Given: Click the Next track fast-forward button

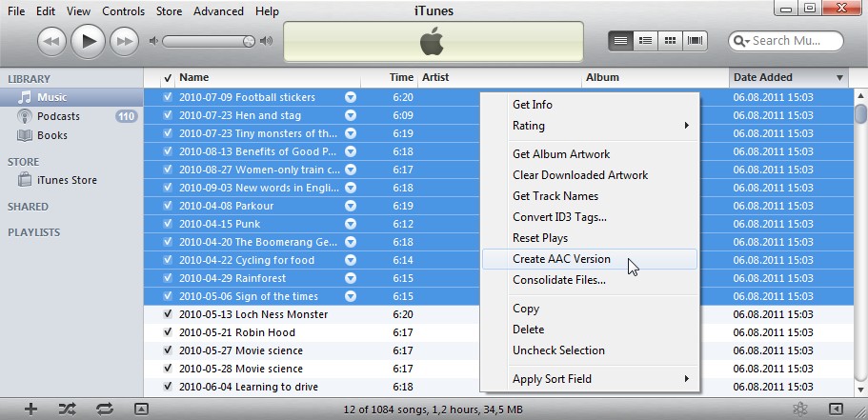Looking at the screenshot, I should 124,42.
